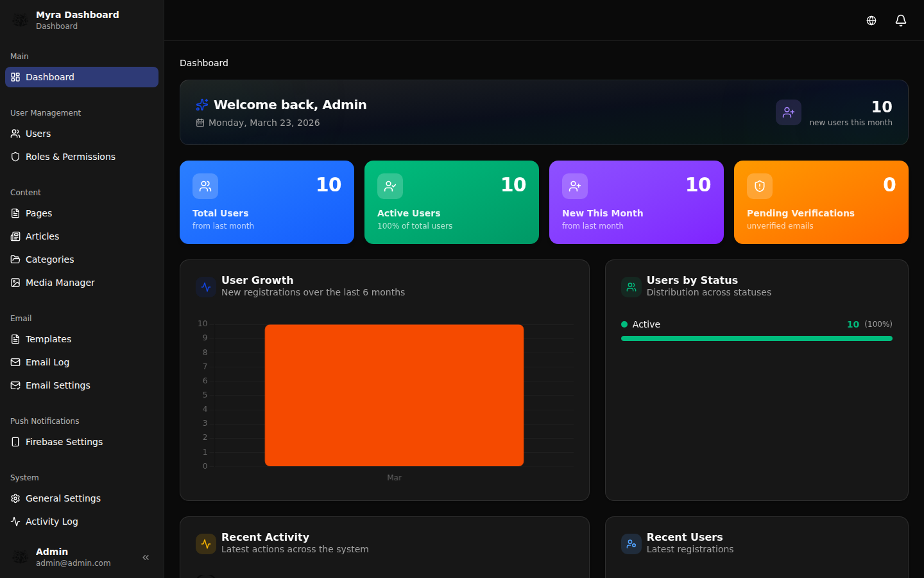Open General Settings
924x578 pixels.
click(x=81, y=498)
